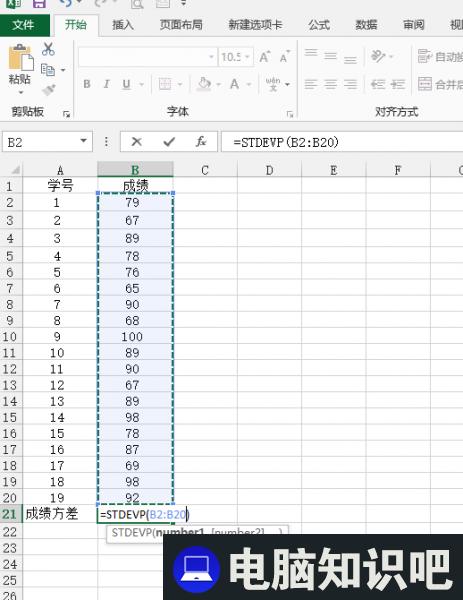Screen dimensions: 463x600
Task: Toggle Bold formatting button
Action: [x=87, y=84]
